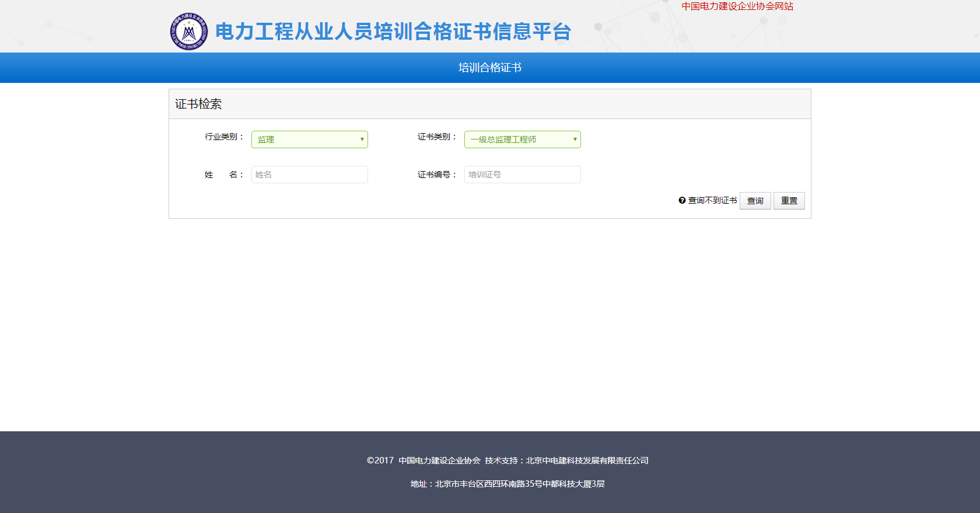Click the association logo icon in header
This screenshot has height=513, width=980.
coord(188,32)
